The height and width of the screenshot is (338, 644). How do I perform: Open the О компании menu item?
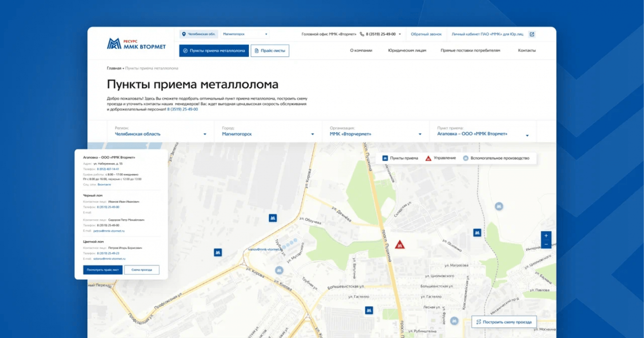(361, 50)
